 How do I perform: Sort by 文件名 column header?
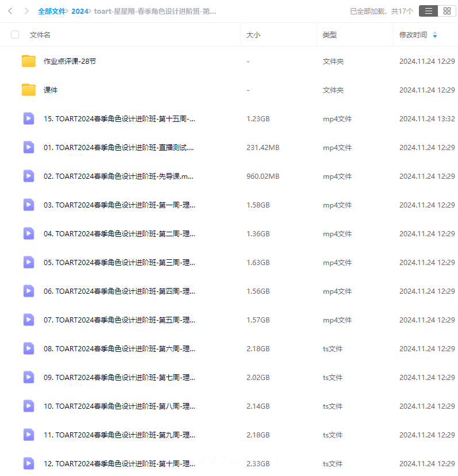(40, 34)
